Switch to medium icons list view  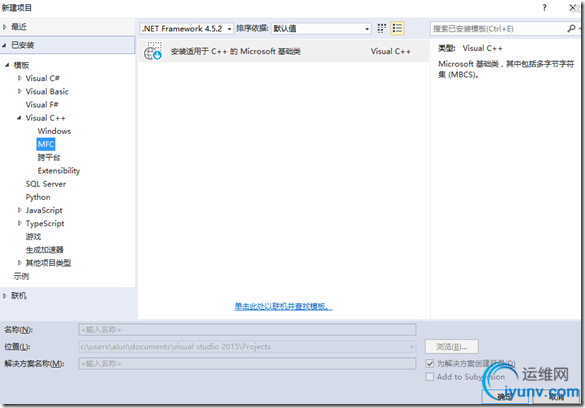[x=397, y=28]
